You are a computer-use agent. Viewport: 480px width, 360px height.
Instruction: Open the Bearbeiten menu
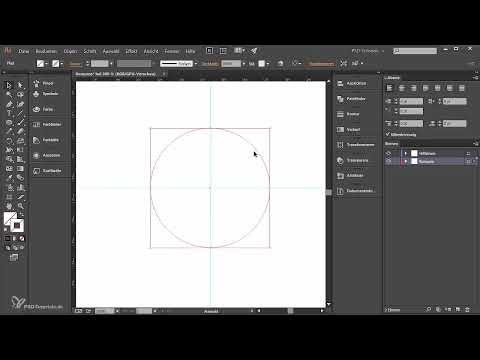click(46, 51)
